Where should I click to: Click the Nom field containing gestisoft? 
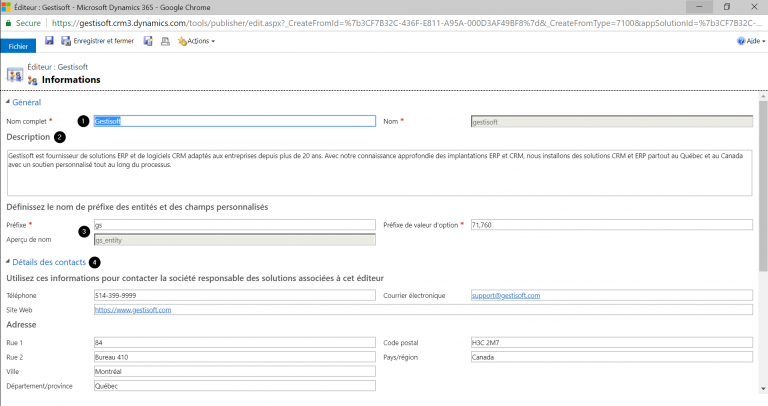coord(612,121)
